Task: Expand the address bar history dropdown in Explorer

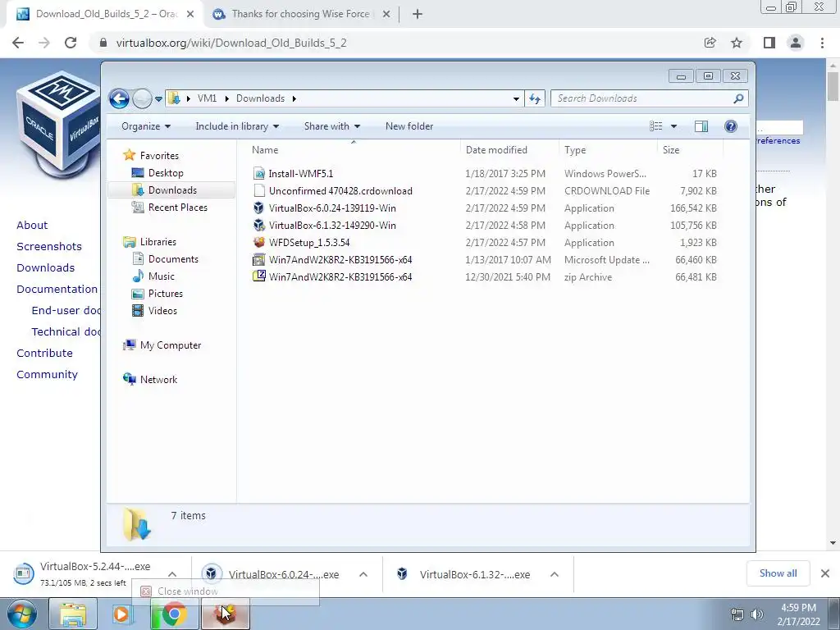Action: (x=516, y=98)
